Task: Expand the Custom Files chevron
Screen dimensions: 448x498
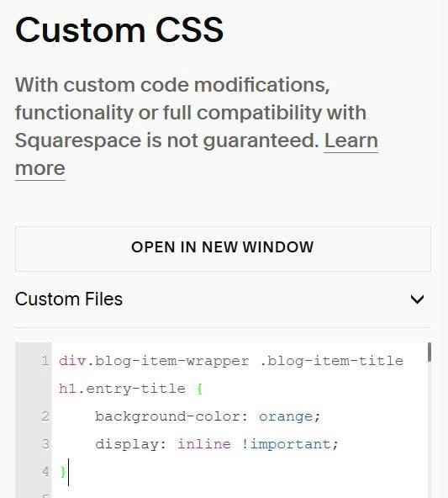Action: pos(417,299)
